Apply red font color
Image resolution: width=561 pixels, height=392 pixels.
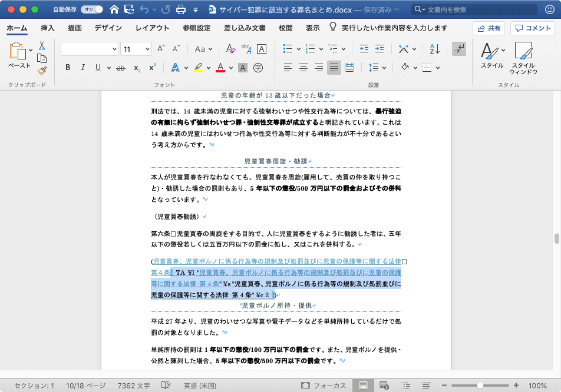click(x=220, y=68)
